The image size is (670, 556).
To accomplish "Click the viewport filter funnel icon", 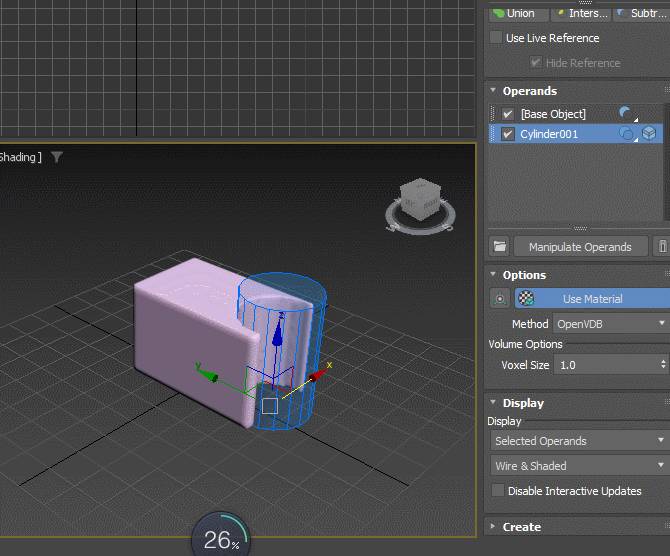I will pos(57,157).
